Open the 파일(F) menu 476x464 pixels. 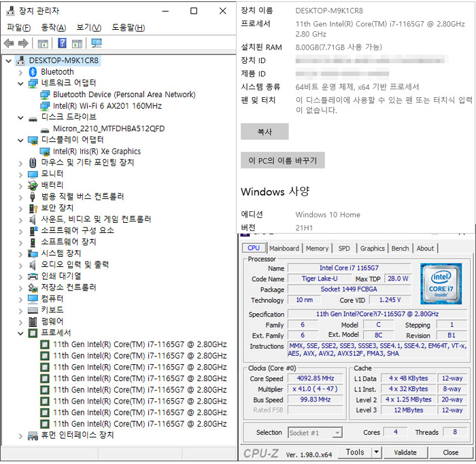point(19,28)
